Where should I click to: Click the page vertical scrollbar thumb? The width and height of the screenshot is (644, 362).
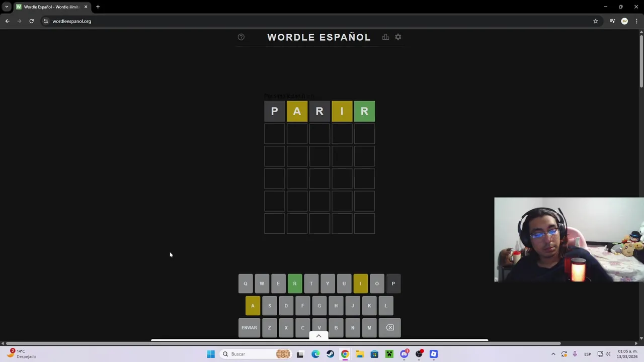641,61
